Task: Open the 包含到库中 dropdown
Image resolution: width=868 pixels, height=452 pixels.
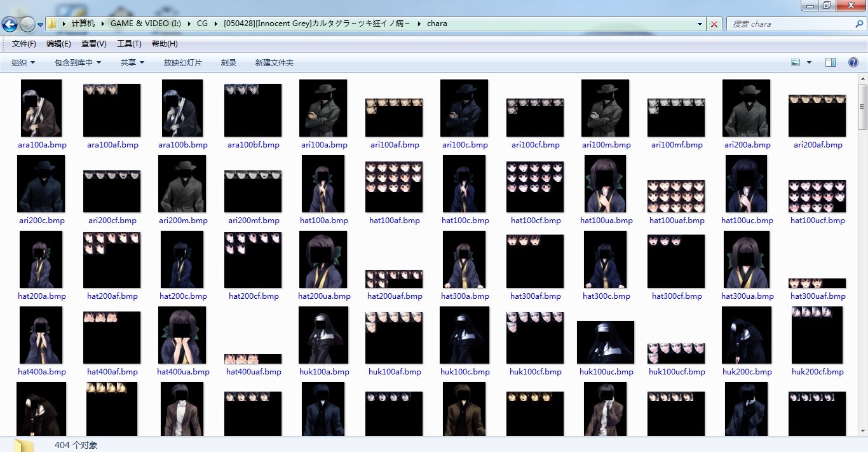Action: pos(78,63)
